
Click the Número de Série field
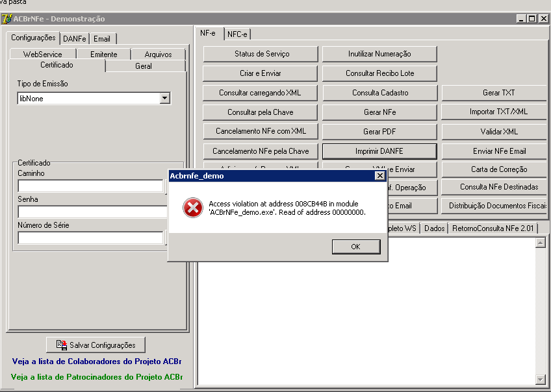point(90,238)
